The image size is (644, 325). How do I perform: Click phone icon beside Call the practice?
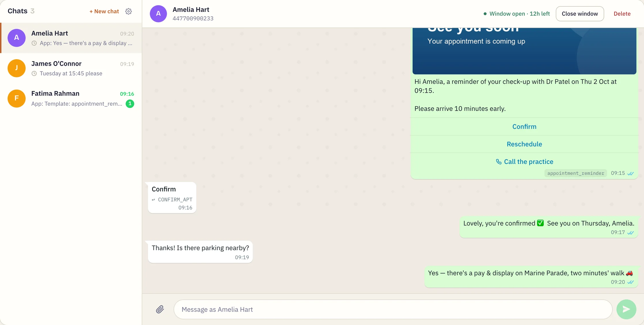point(499,162)
